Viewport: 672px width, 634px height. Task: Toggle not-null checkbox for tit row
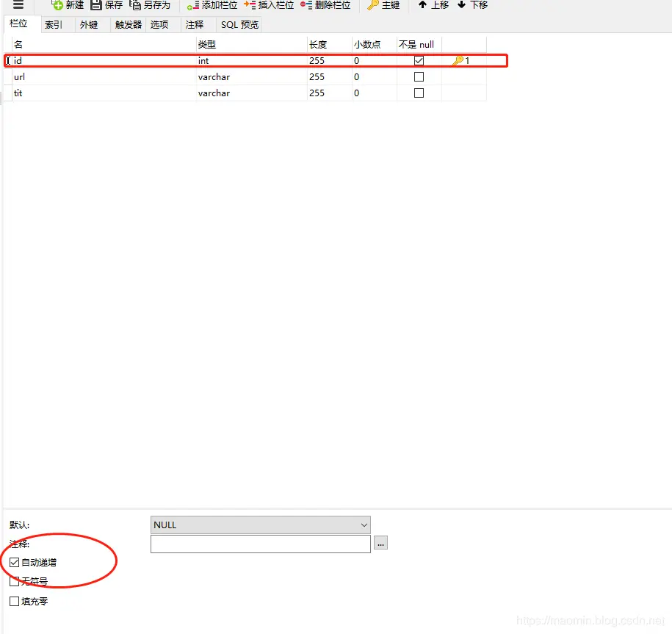tap(419, 93)
